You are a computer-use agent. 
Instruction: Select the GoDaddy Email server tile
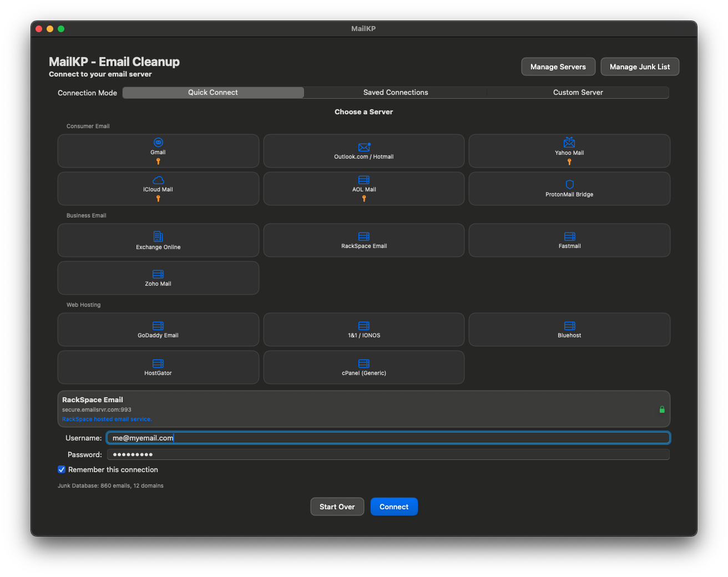[158, 330]
